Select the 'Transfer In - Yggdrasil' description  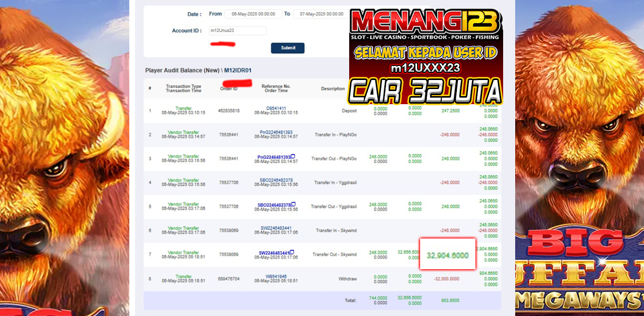[336, 183]
